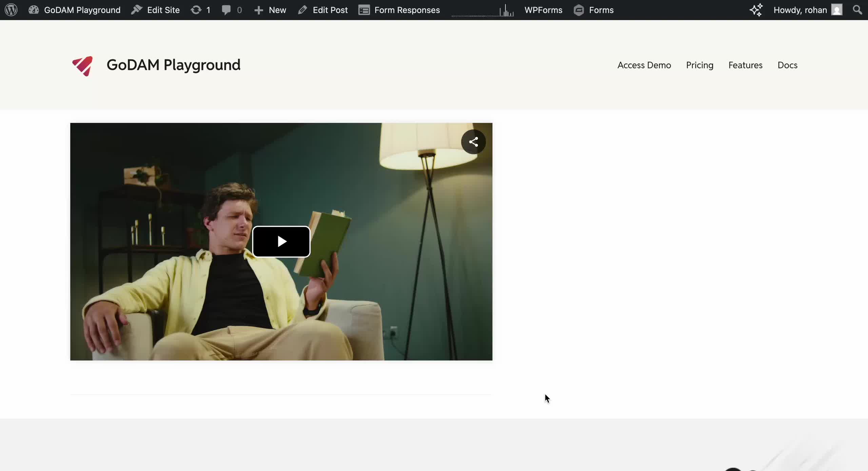
Task: Click the user avatar next to Howdy, rohan
Action: (x=836, y=10)
